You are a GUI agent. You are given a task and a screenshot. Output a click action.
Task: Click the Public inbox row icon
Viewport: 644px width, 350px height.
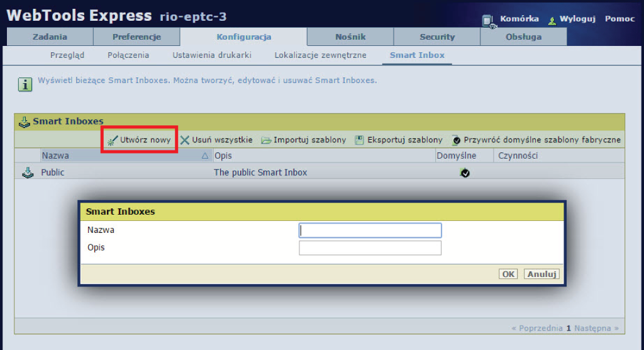click(x=28, y=172)
